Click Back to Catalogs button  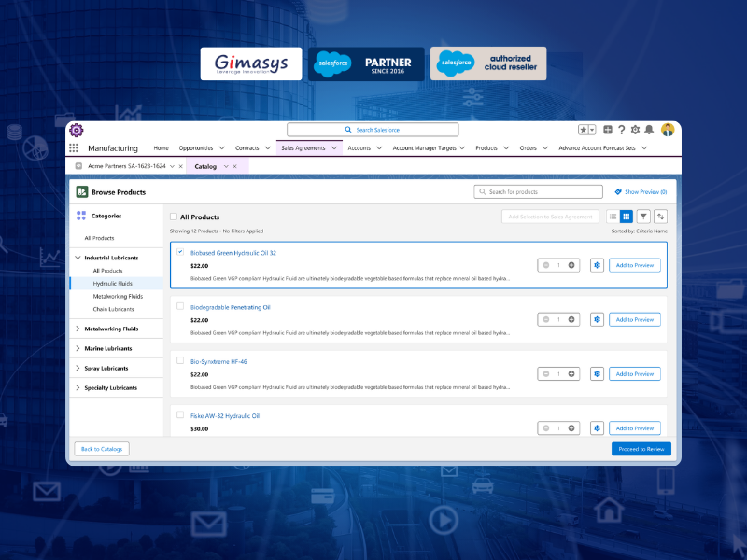(102, 449)
